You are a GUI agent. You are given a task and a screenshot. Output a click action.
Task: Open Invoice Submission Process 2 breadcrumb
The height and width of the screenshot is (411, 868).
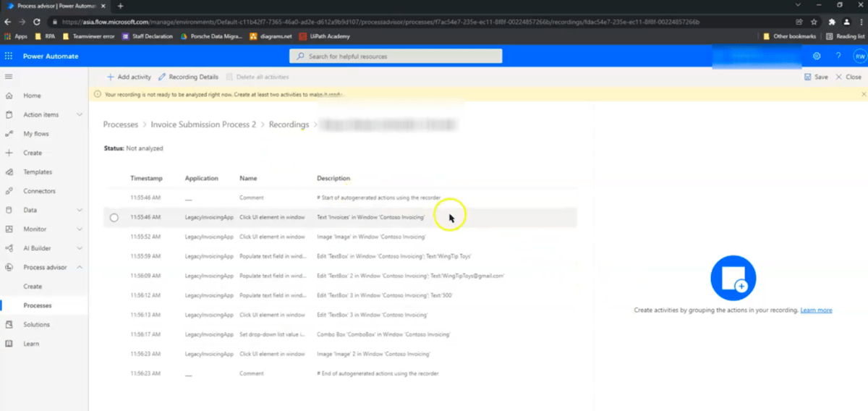(x=203, y=124)
